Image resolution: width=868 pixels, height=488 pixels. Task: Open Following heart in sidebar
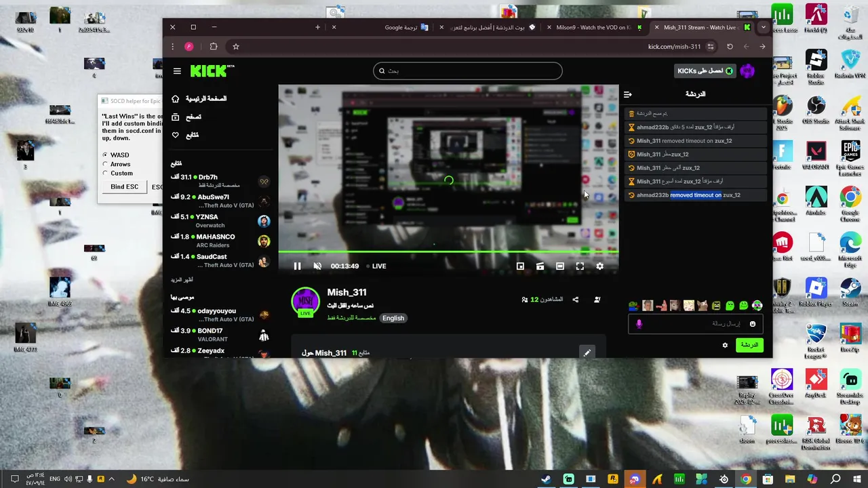pyautogui.click(x=185, y=136)
